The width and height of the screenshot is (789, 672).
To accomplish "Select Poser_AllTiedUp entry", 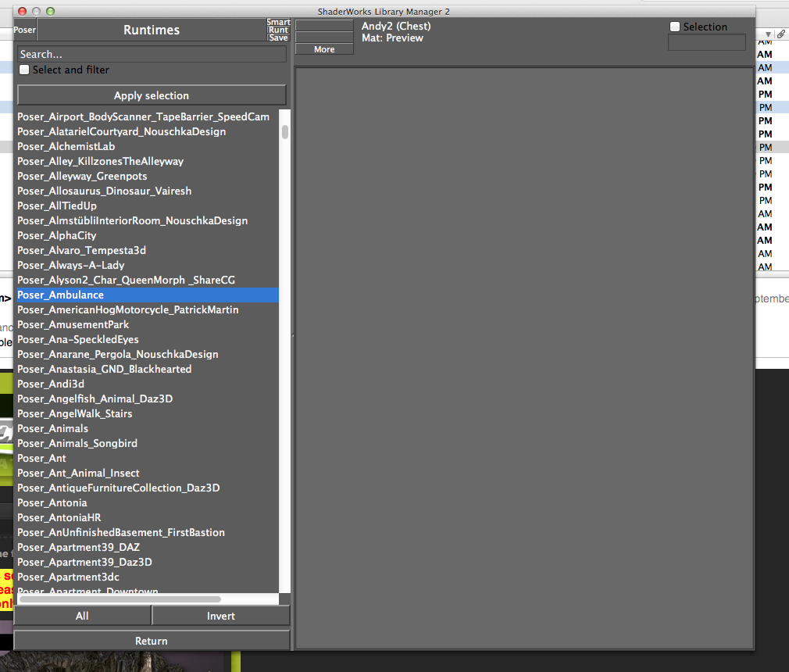I will click(x=148, y=206).
